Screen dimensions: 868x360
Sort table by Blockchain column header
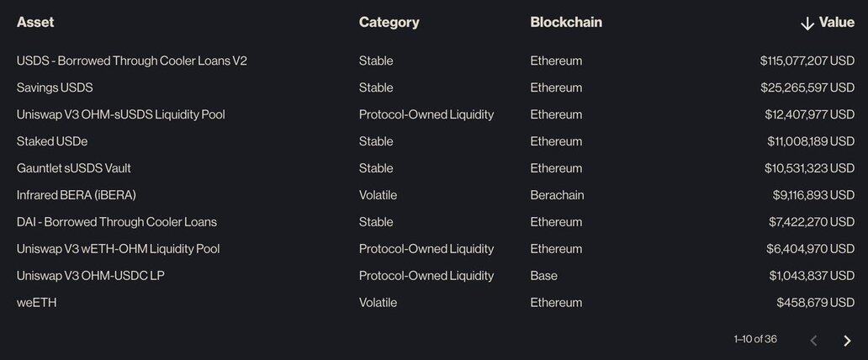[566, 23]
